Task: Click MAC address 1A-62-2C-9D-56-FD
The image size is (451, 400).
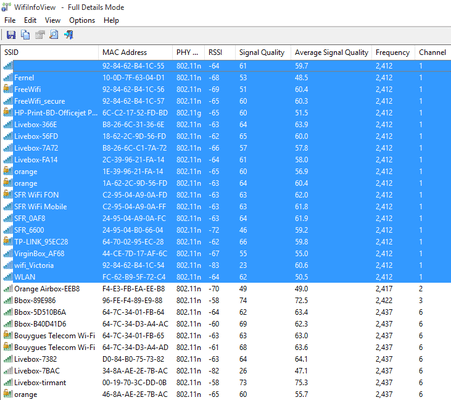Action: click(x=135, y=183)
